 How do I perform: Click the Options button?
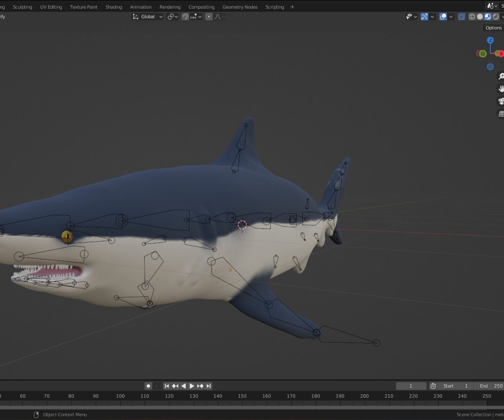click(x=493, y=28)
